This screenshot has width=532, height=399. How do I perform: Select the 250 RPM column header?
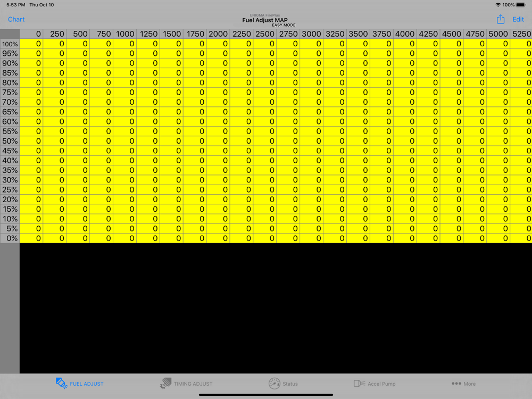tap(55, 34)
